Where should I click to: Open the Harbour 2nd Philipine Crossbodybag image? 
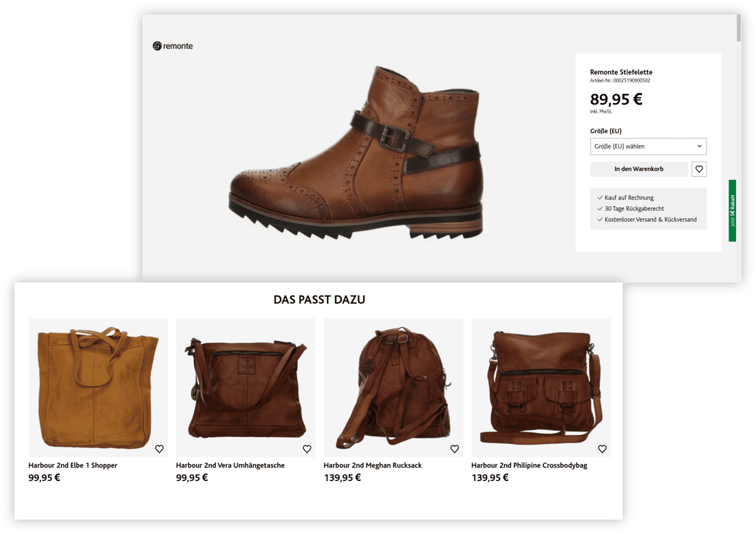click(x=541, y=388)
